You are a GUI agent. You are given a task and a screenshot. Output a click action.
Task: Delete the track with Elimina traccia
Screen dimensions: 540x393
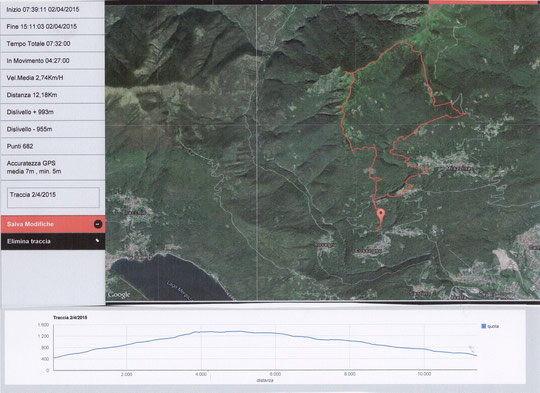point(53,241)
